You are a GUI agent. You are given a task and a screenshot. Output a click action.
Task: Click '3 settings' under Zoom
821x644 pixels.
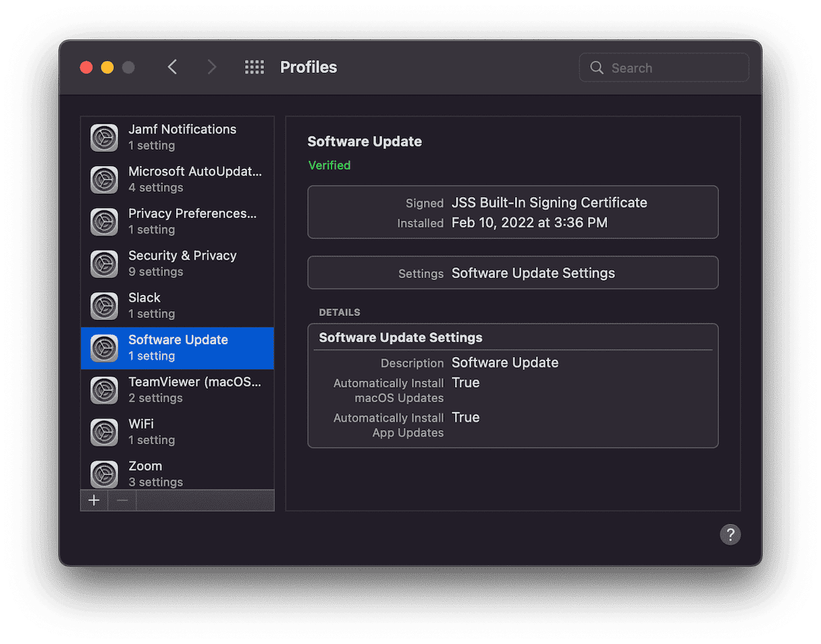click(156, 482)
